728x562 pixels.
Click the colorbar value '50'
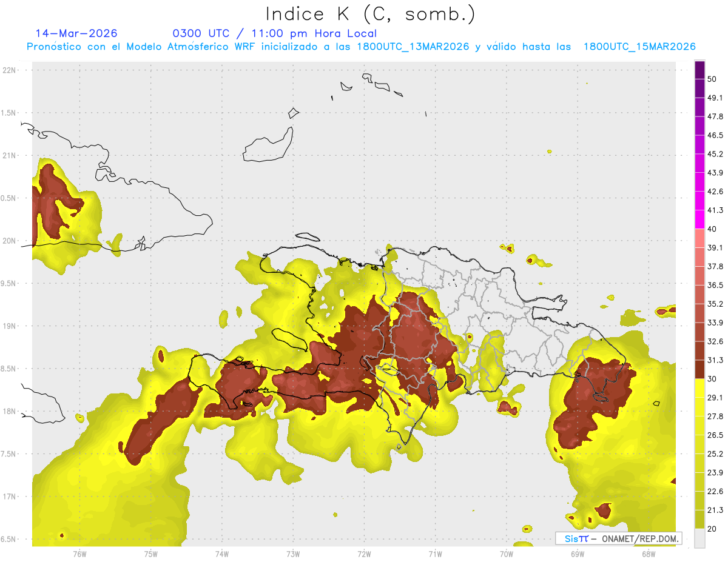(712, 79)
